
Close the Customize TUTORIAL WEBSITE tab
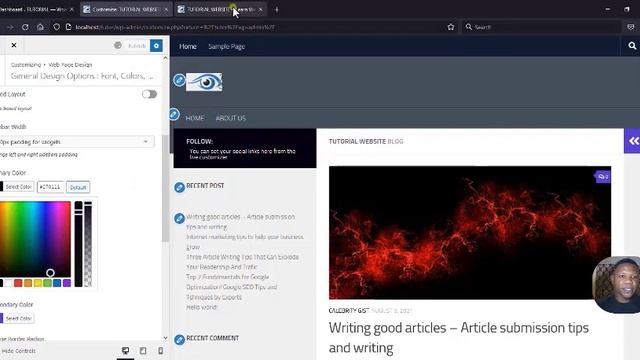(x=166, y=9)
